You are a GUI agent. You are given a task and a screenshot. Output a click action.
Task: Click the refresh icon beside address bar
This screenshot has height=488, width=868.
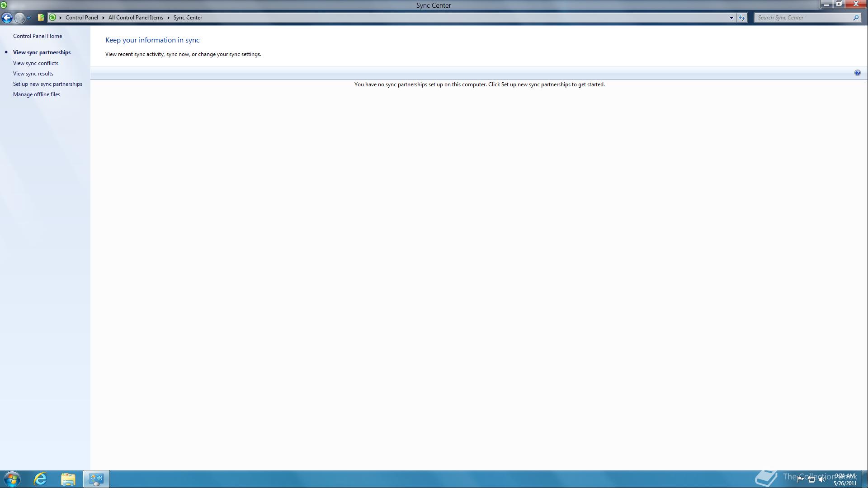click(742, 18)
